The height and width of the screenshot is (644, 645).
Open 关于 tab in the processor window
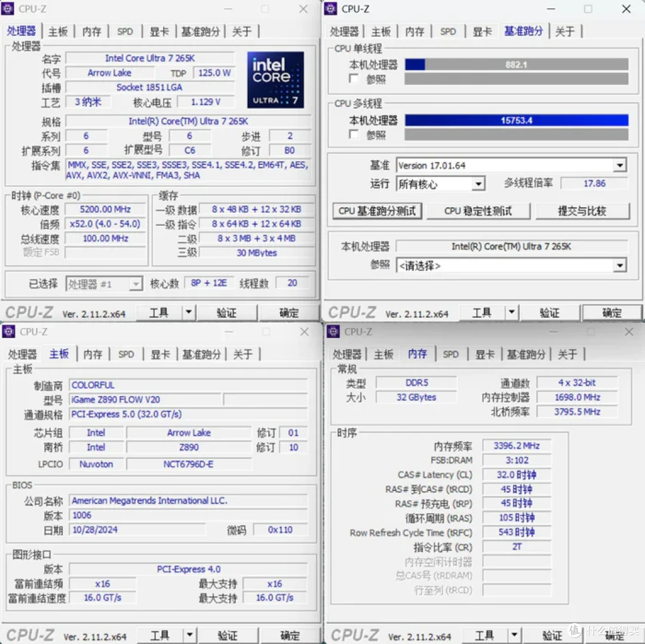[x=241, y=31]
